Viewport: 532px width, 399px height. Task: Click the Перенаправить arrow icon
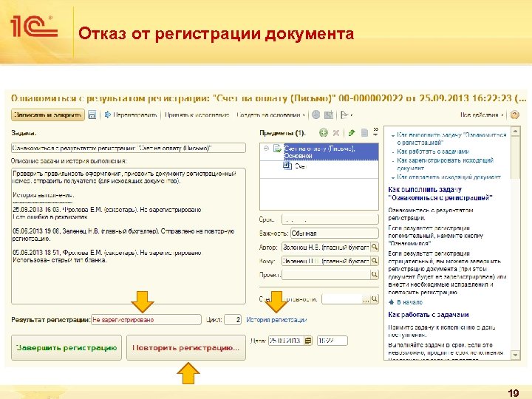click(108, 115)
